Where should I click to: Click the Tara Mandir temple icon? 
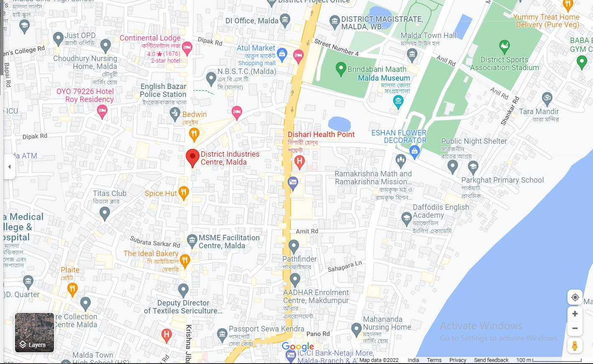[x=547, y=99]
